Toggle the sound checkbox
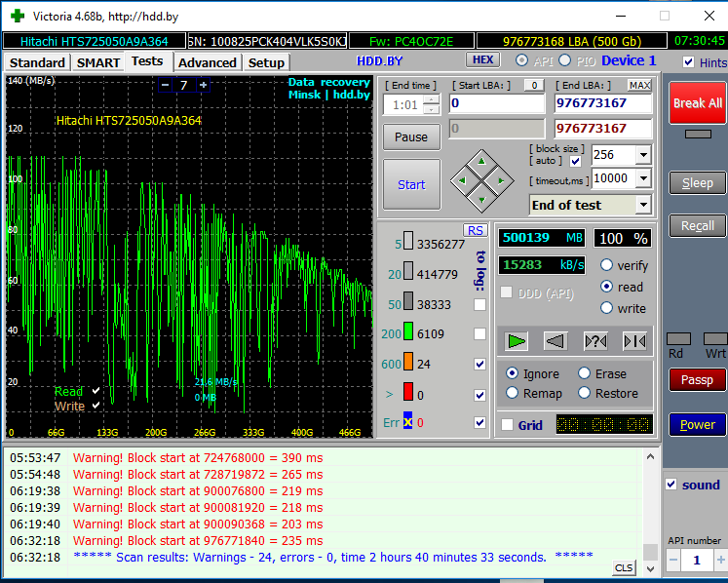 coord(671,485)
